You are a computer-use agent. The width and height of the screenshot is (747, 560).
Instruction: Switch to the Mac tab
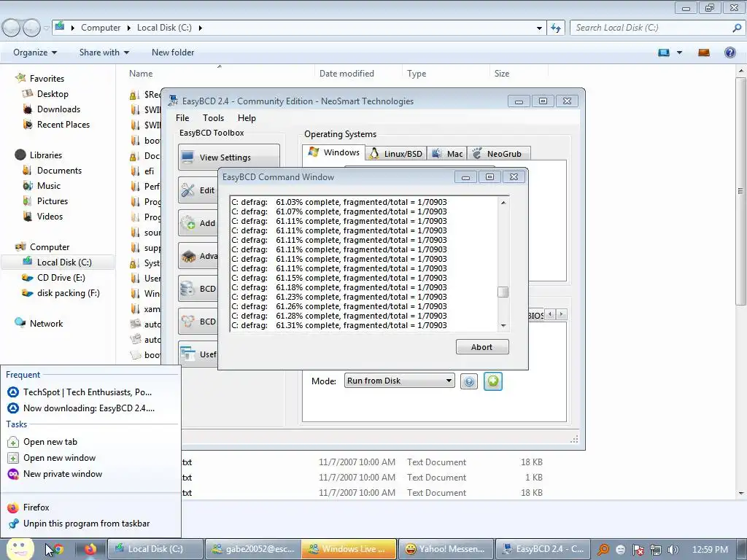447,153
